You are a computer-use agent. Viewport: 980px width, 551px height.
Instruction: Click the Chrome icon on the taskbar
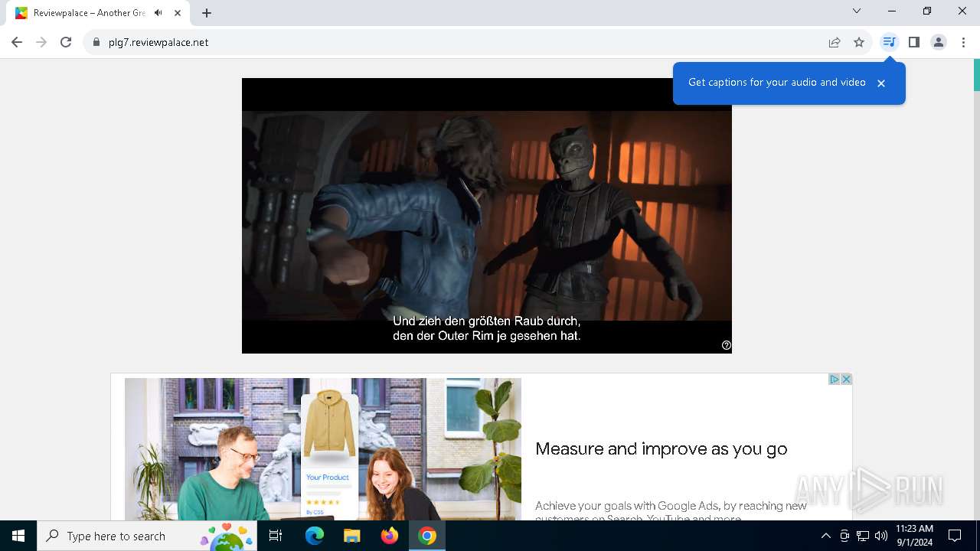click(x=427, y=536)
